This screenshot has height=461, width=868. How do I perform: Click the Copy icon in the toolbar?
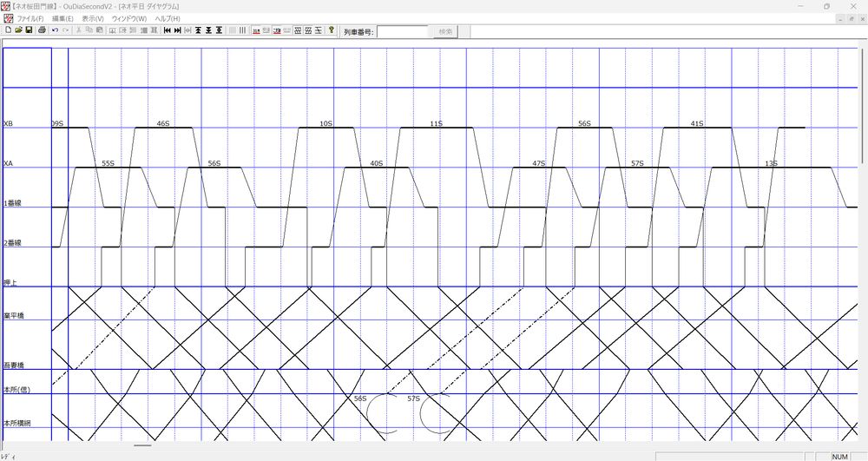(89, 30)
